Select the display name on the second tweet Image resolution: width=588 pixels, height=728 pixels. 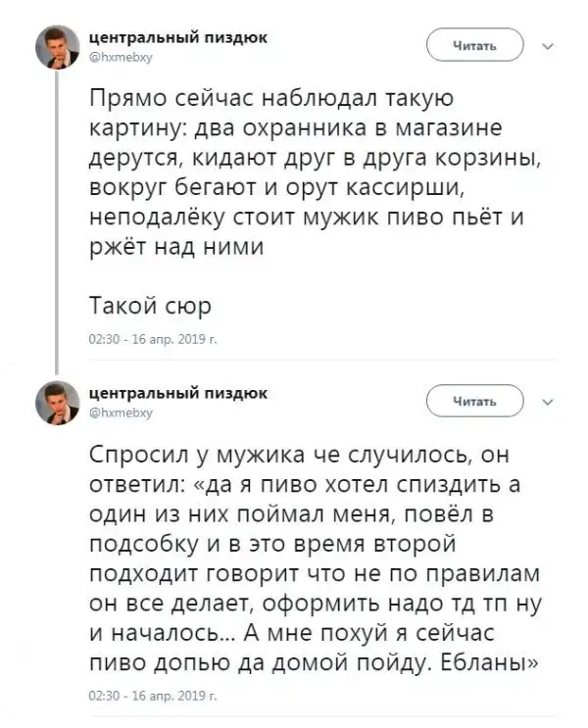(x=177, y=392)
